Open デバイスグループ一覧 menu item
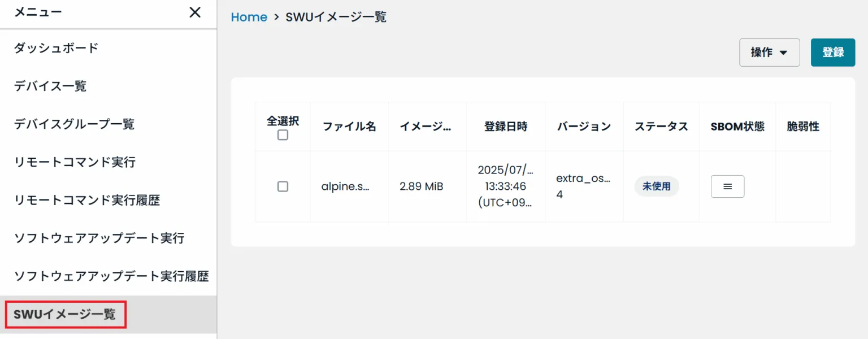868x339 pixels. click(75, 124)
